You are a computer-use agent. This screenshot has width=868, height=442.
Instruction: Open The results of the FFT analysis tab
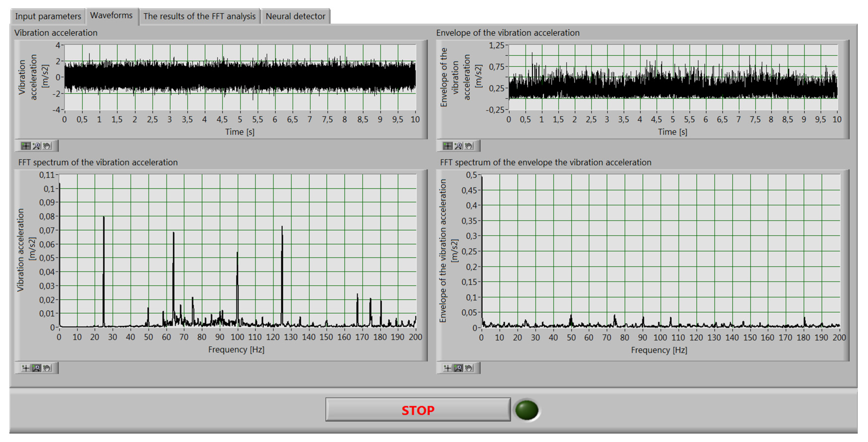click(199, 16)
